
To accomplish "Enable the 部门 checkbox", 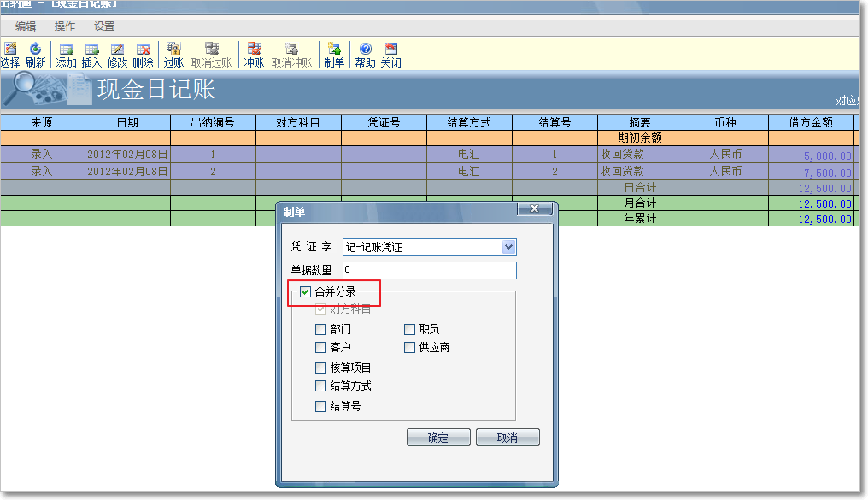I will click(320, 329).
